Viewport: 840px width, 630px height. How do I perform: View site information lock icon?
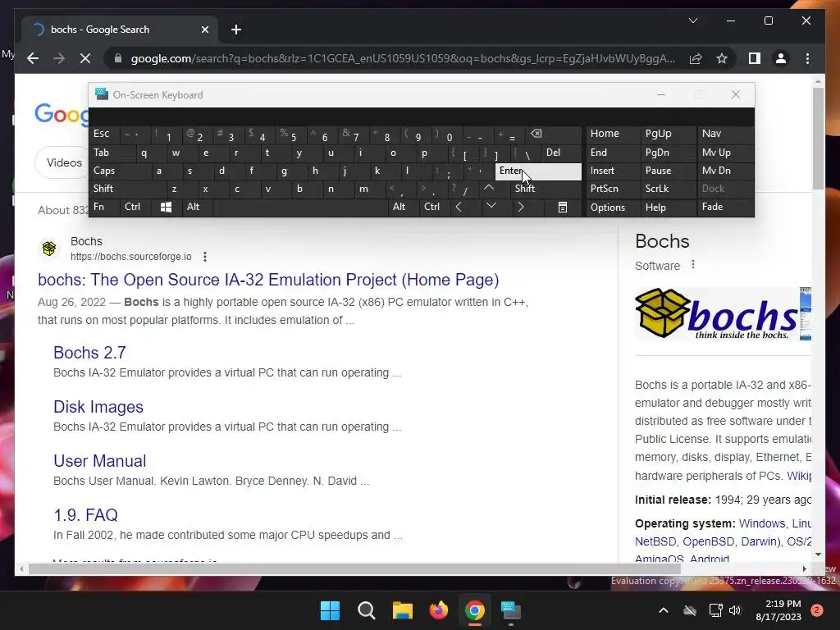[118, 58]
